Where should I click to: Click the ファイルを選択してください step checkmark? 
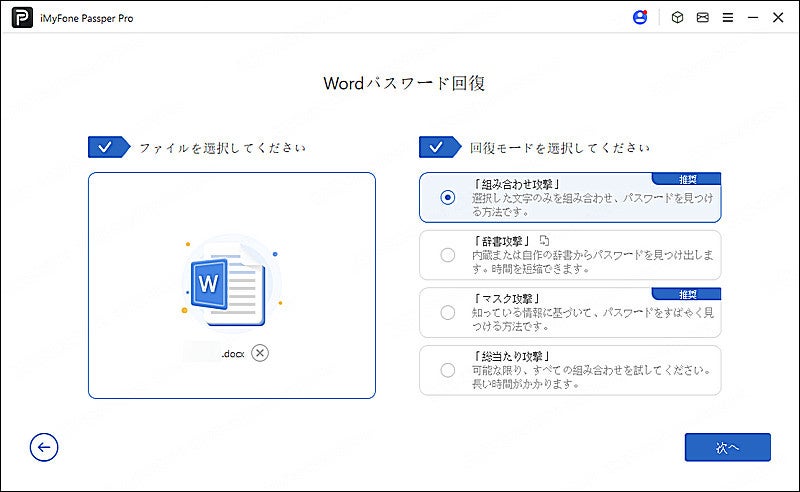(109, 147)
